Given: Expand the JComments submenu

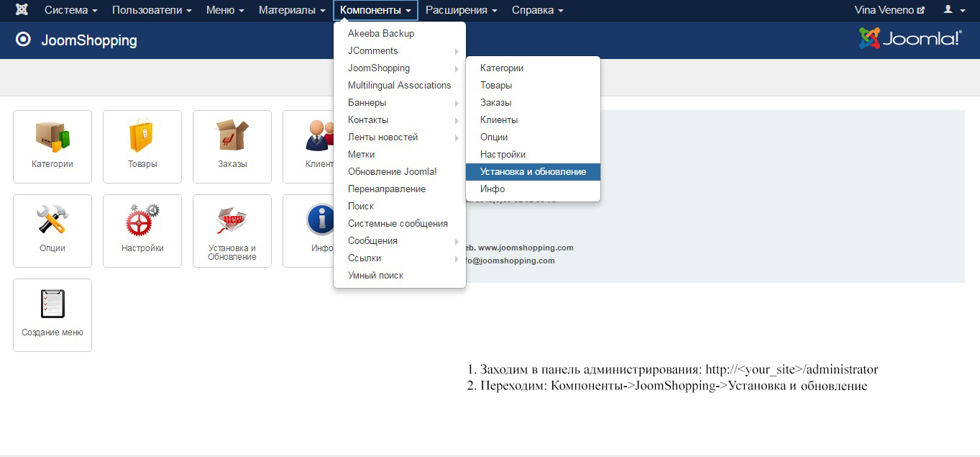Looking at the screenshot, I should pos(400,50).
